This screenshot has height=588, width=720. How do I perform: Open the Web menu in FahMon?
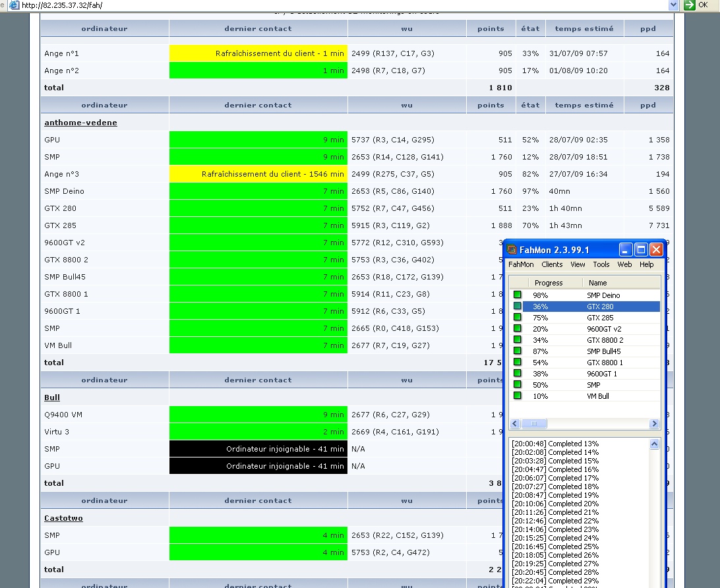tap(624, 264)
